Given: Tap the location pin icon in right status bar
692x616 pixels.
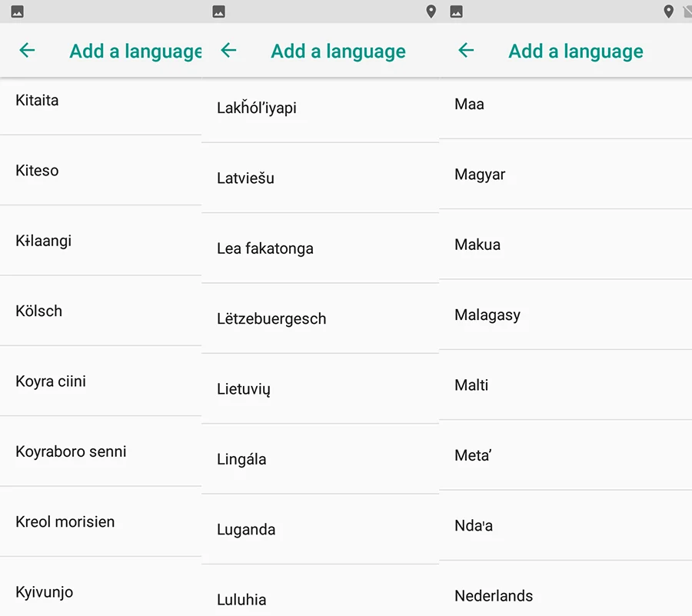Looking at the screenshot, I should click(669, 12).
